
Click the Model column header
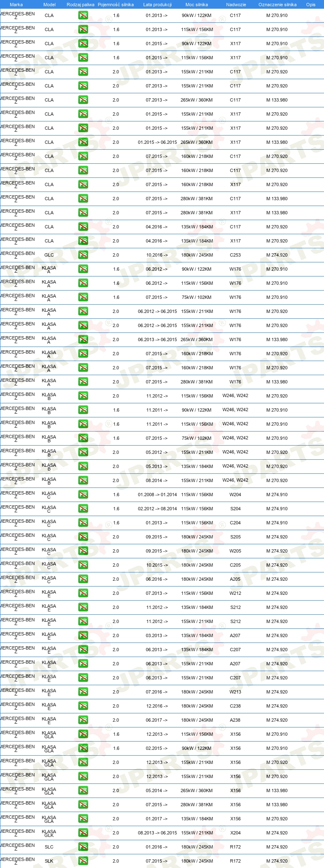pos(49,5)
